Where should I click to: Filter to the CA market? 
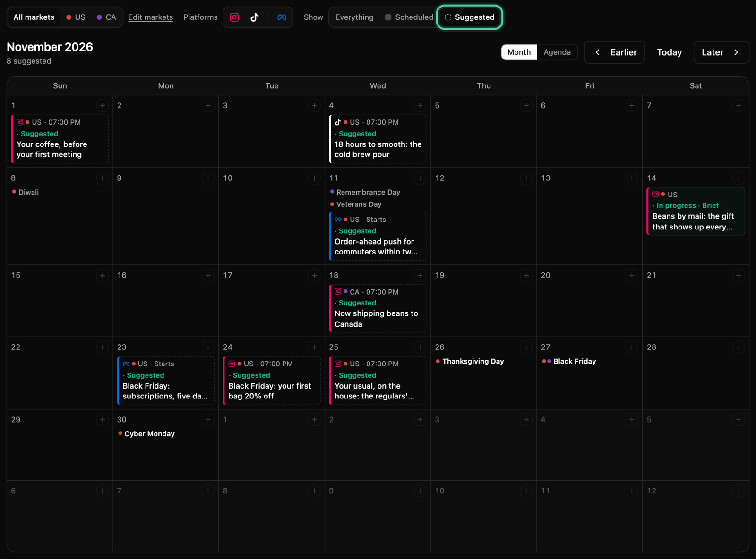click(106, 17)
